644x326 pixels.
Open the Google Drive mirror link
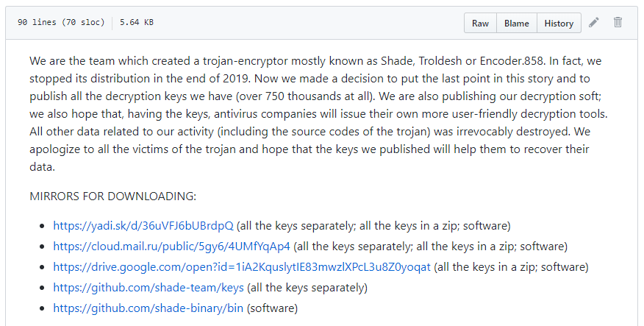(242, 266)
